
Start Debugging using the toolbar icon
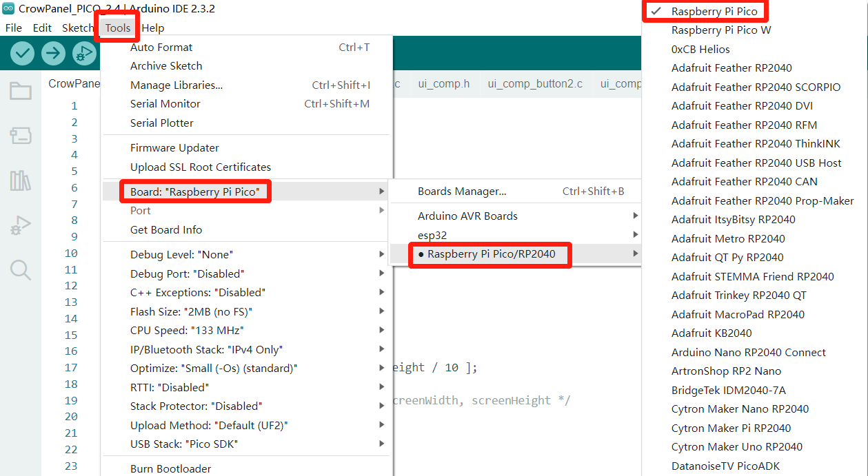point(84,53)
